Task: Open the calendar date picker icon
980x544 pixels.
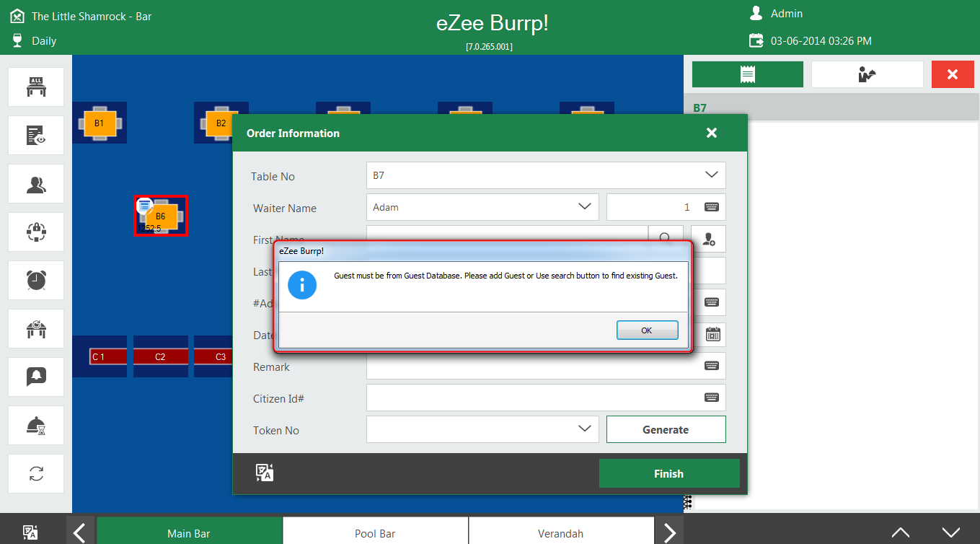Action: [x=712, y=334]
